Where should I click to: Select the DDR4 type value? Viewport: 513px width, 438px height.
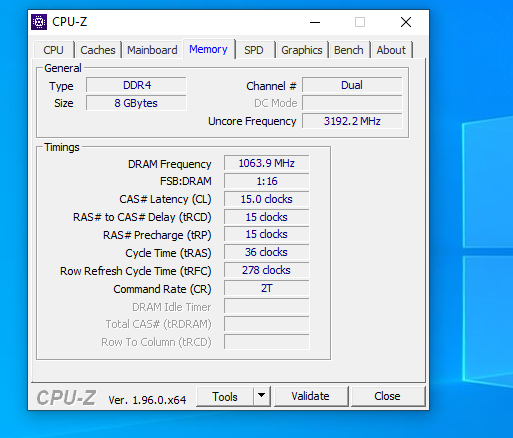tap(136, 85)
